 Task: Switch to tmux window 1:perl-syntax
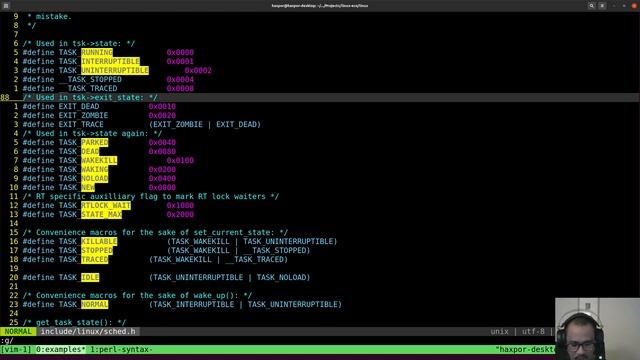tap(121, 349)
